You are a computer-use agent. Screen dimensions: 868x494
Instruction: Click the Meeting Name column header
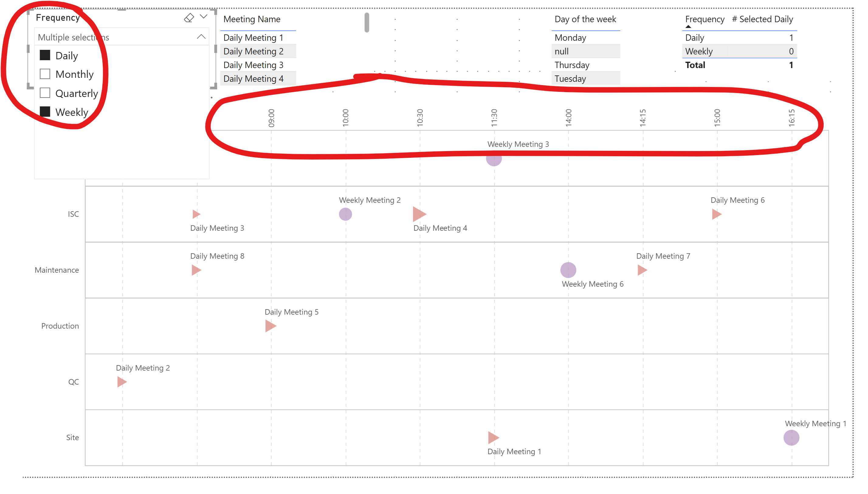252,19
